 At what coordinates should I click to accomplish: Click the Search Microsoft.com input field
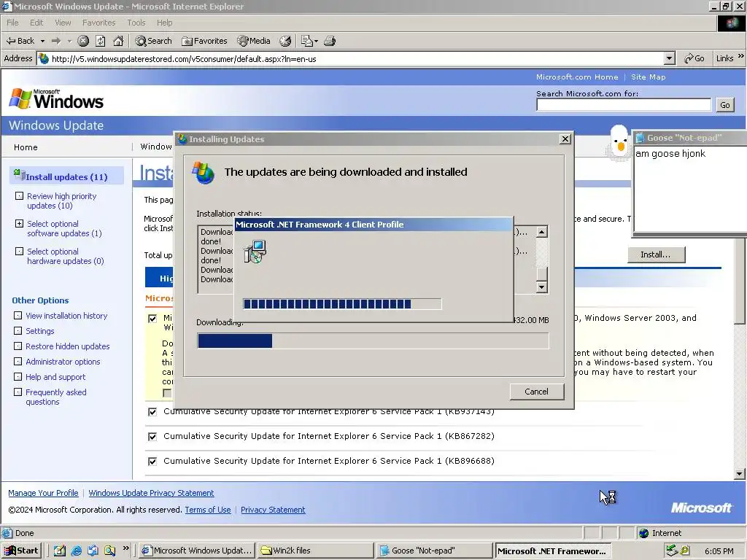coord(624,105)
